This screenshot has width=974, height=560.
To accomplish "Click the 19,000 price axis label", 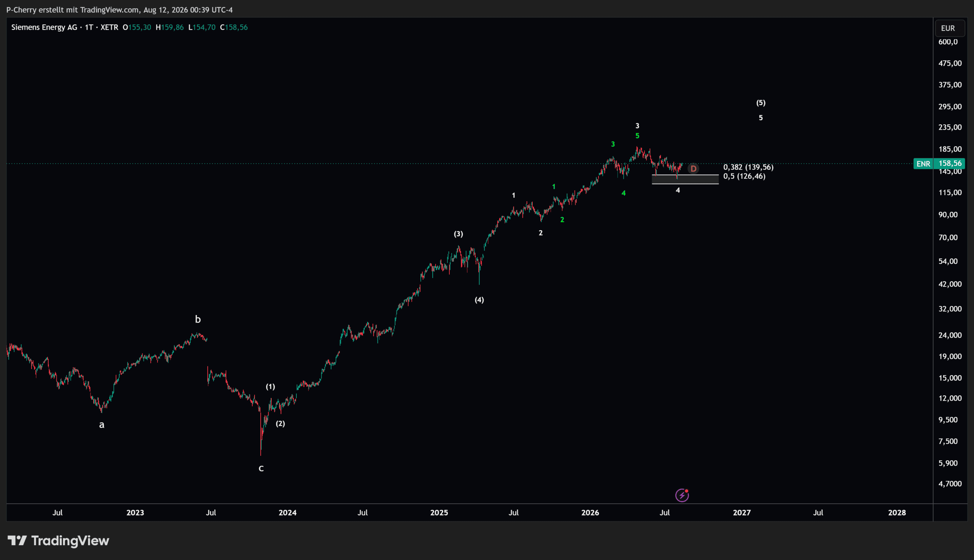I will coord(950,356).
